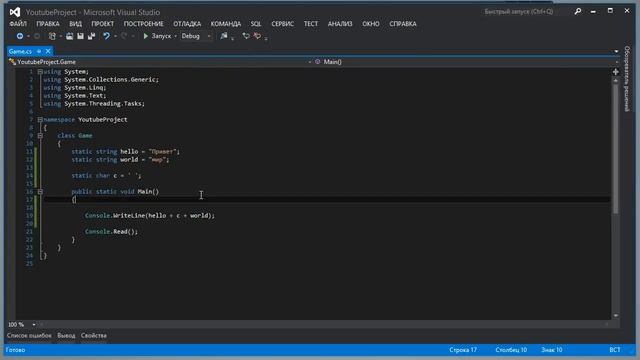Open the document tabs overflow arrow

point(616,51)
